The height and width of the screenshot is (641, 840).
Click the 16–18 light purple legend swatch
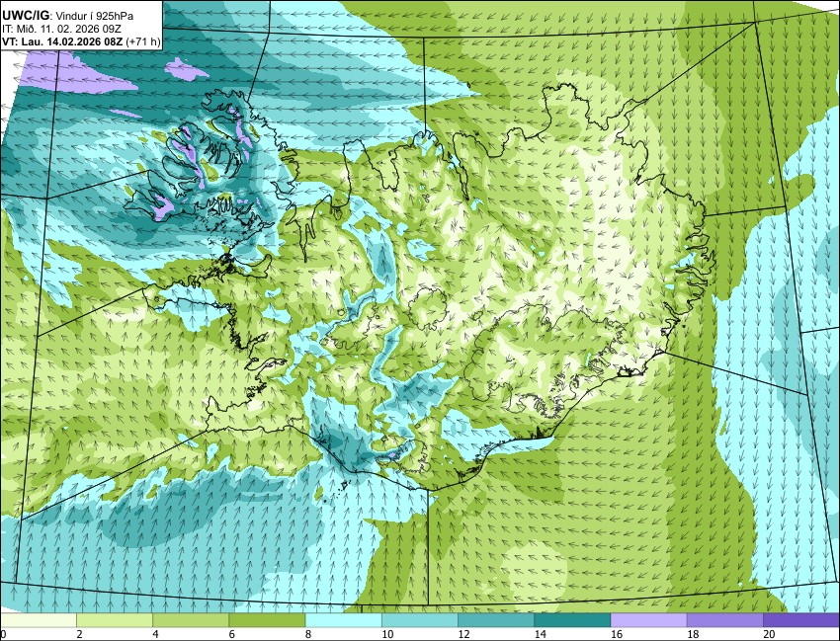tap(648, 620)
